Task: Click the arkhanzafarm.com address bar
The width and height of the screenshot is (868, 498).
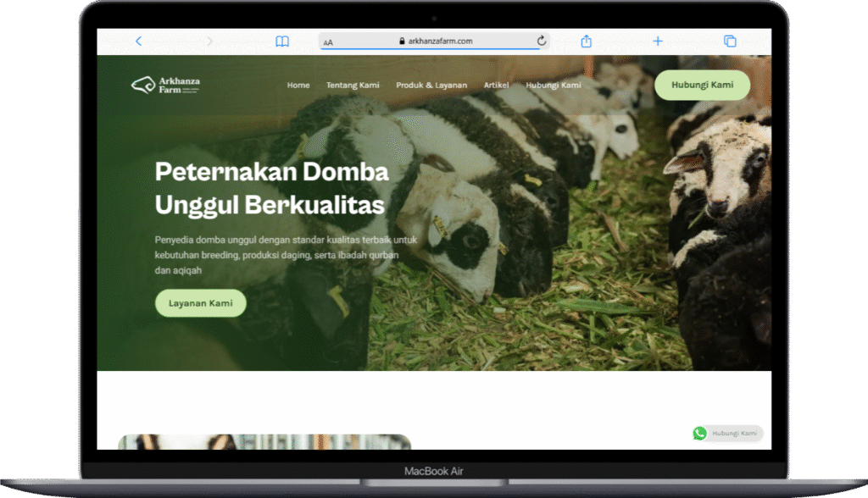Action: [x=434, y=41]
